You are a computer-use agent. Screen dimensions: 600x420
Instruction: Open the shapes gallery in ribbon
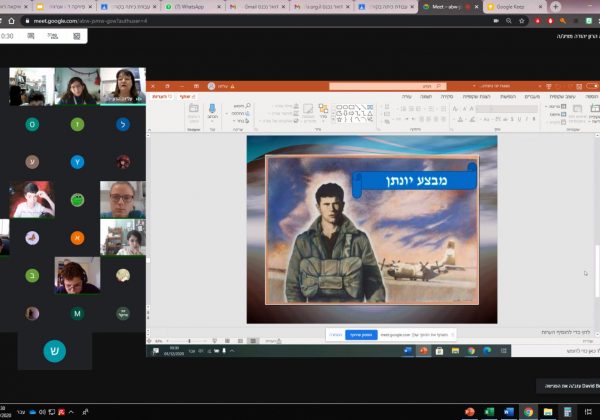[354, 114]
